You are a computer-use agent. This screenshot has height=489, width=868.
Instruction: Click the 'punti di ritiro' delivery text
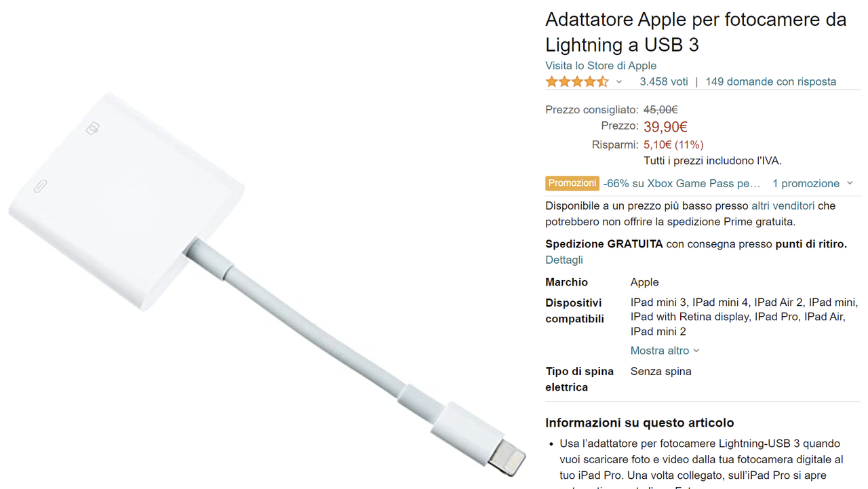pos(811,244)
